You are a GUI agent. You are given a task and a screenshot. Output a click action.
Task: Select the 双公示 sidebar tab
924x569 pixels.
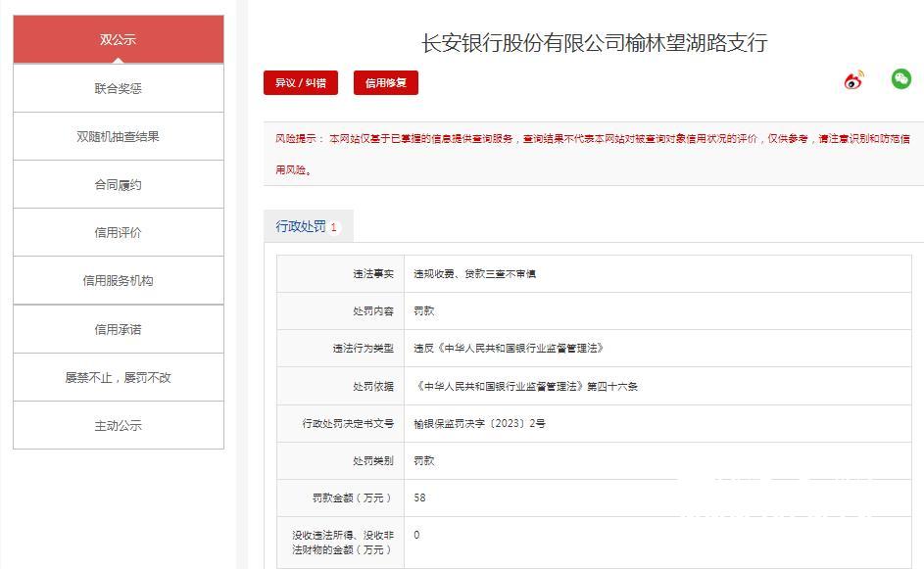point(119,39)
